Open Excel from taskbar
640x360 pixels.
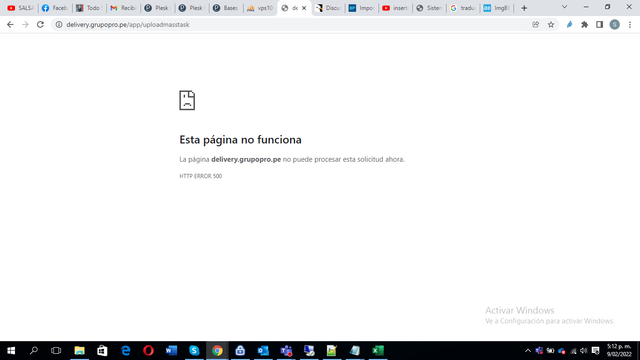pos(378,350)
